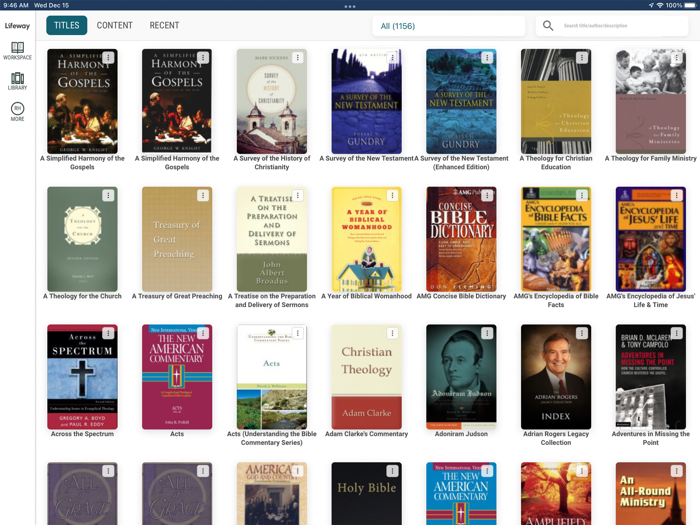This screenshot has width=700, height=525.
Task: Open the Workspace sidebar icon
Action: click(17, 51)
